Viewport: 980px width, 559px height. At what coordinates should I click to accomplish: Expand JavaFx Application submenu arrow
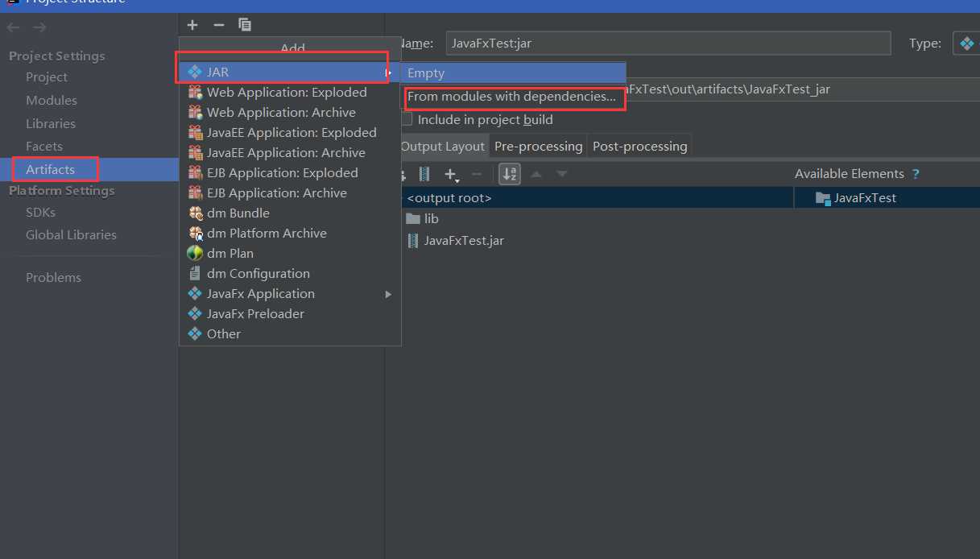click(x=388, y=294)
